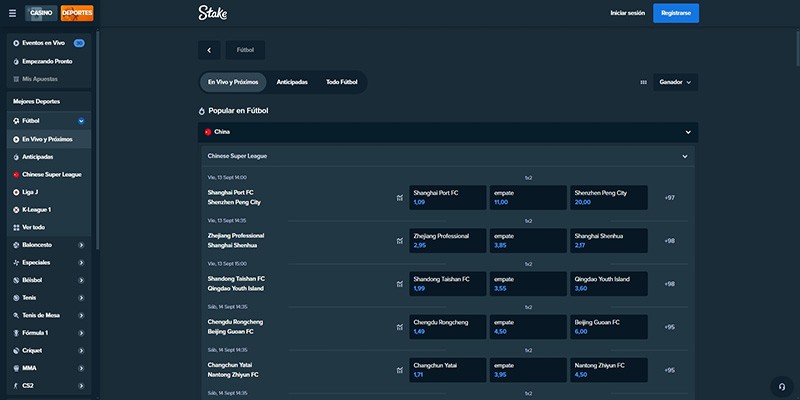Select the Anticipadas tab
Image resolution: width=800 pixels, height=400 pixels.
point(292,82)
